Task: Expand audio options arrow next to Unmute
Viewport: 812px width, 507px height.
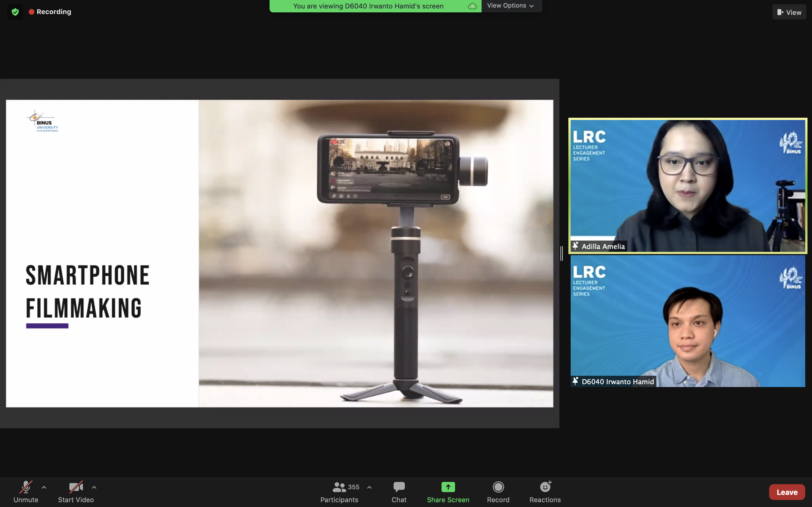Action: point(44,487)
